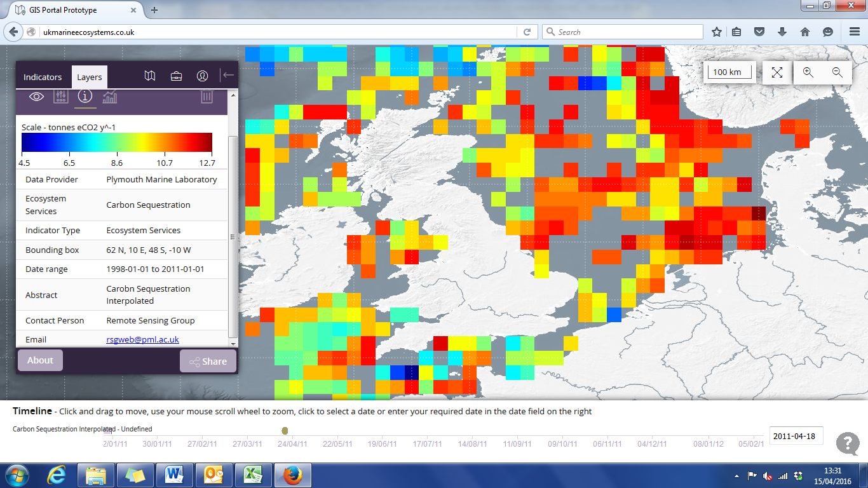
Task: Switch to the Indicators tab
Action: click(x=42, y=76)
